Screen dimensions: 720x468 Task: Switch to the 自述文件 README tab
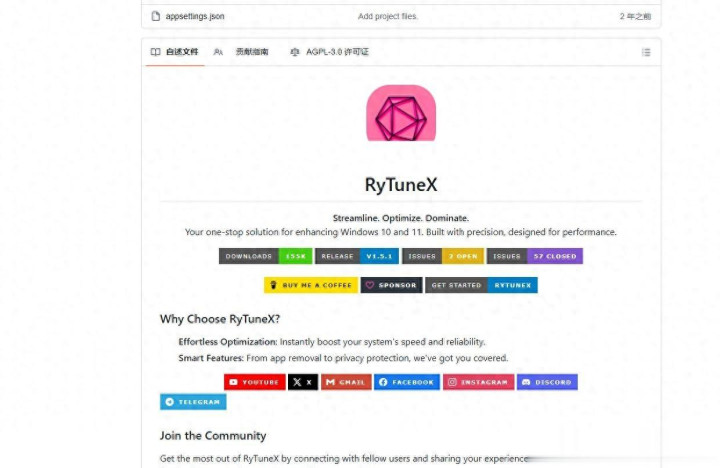175,52
